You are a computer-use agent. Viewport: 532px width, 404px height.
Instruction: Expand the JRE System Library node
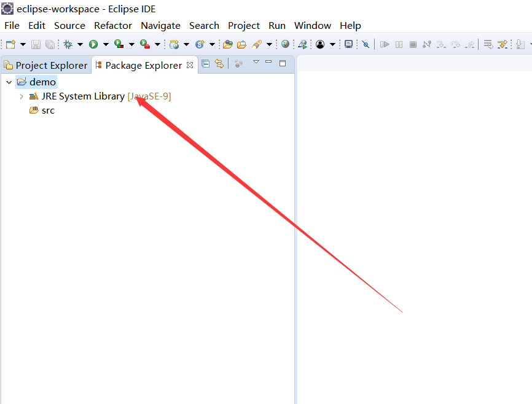click(22, 96)
